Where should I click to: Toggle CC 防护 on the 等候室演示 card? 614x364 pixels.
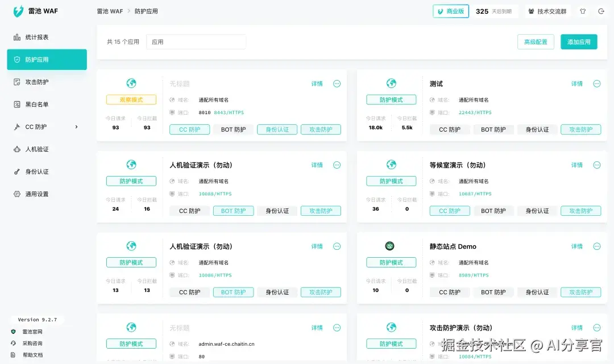point(450,211)
